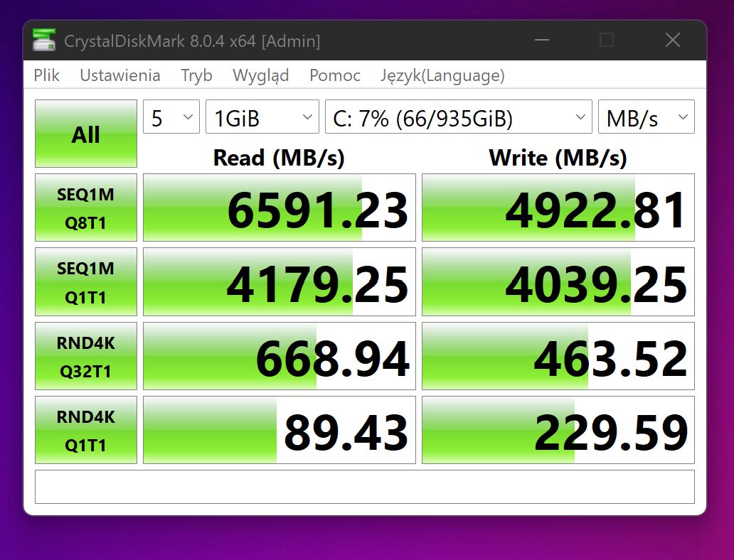Screen dimensions: 734x560
Task: Click the Write (MB/s) column header
Action: 558,158
